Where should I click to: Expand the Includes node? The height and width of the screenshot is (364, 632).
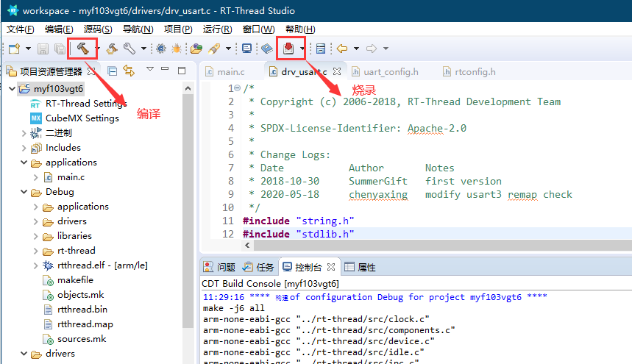(24, 148)
